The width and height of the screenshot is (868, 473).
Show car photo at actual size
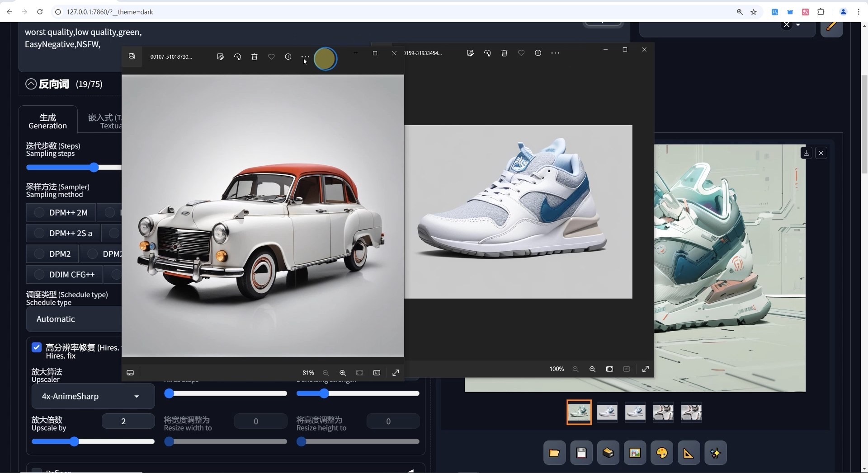377,373
